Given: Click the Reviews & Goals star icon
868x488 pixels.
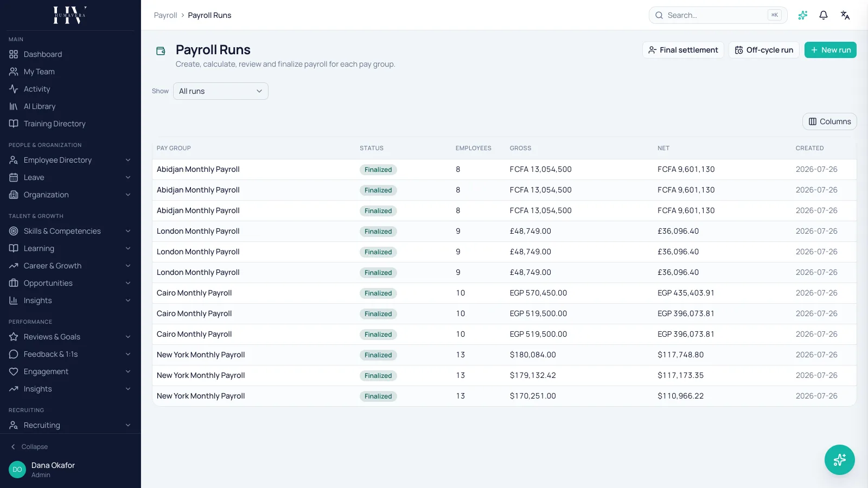Looking at the screenshot, I should click(x=14, y=337).
